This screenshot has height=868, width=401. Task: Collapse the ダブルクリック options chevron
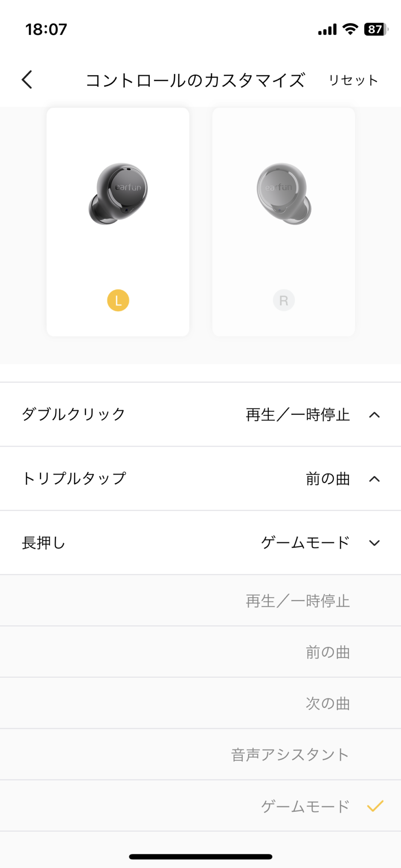point(374,415)
